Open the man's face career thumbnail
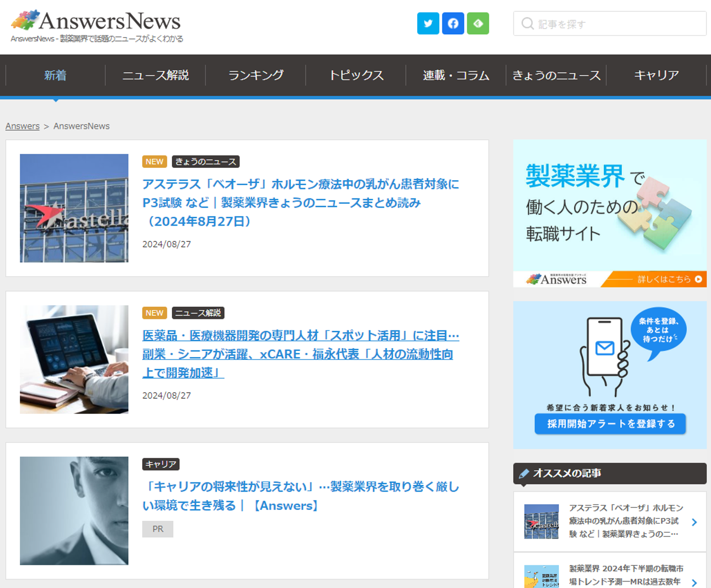711x588 pixels. (x=74, y=510)
